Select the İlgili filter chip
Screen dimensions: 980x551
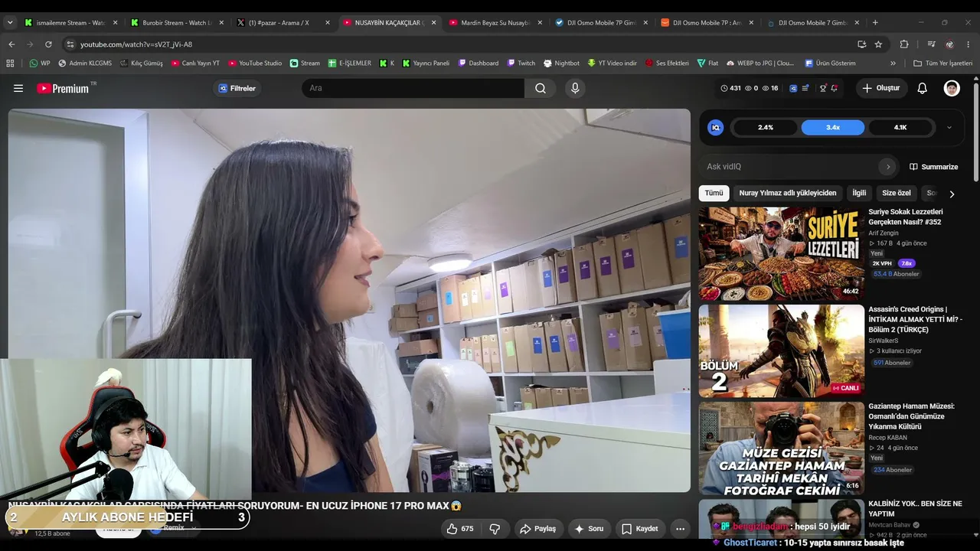859,193
